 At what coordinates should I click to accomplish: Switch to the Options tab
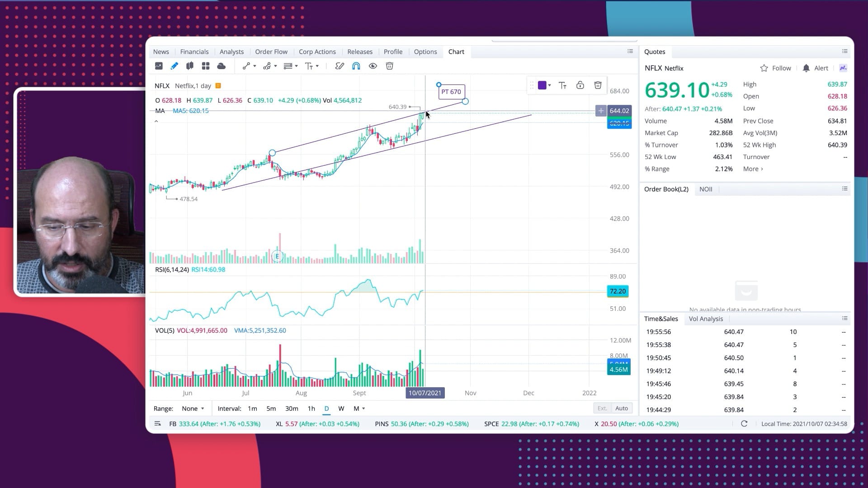point(425,51)
